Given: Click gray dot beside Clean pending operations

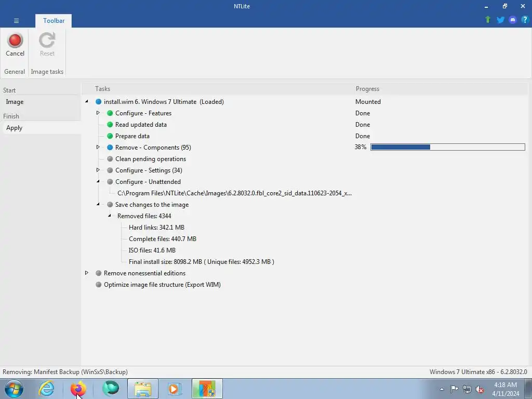Looking at the screenshot, I should click(x=110, y=159).
